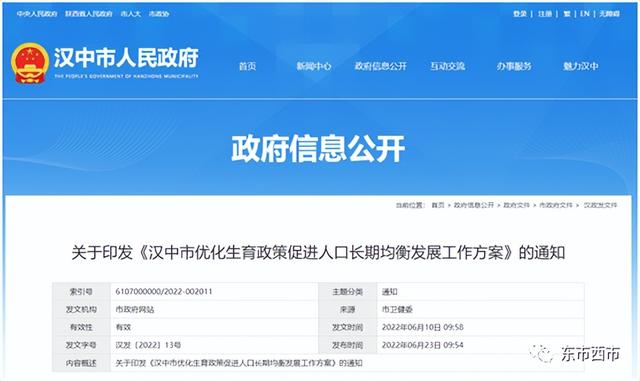Switch to traditional Chinese with 繁

click(x=567, y=14)
